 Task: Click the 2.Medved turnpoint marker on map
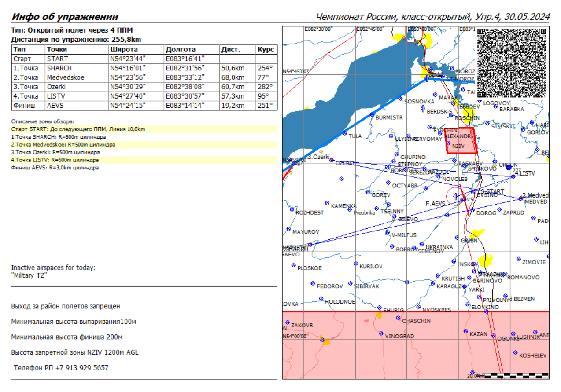point(521,198)
